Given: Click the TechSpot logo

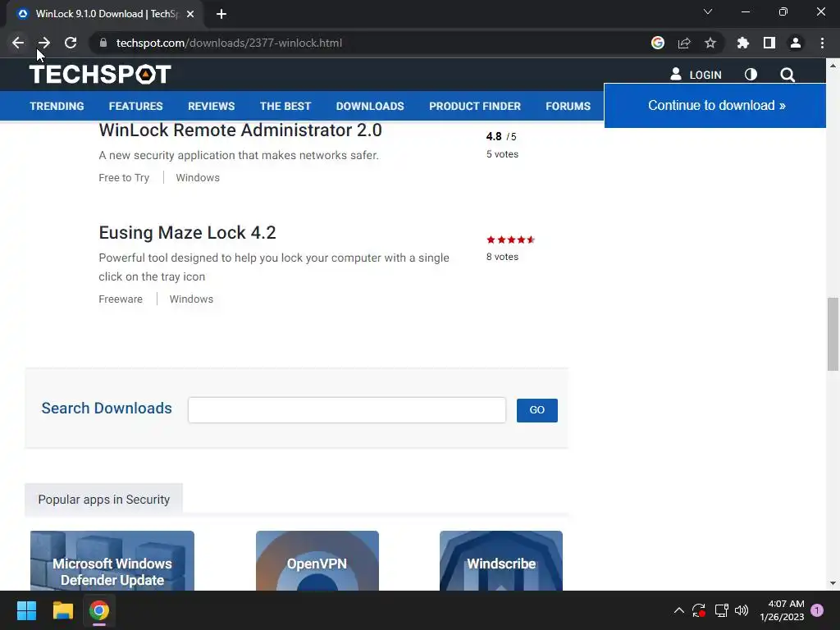Looking at the screenshot, I should [100, 74].
